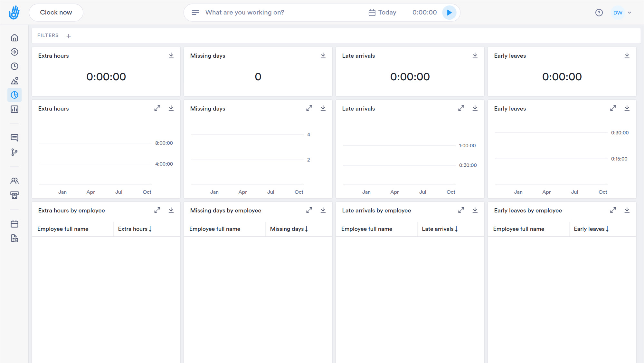Open the kiosk icon in sidebar
The image size is (644, 363).
(14, 195)
